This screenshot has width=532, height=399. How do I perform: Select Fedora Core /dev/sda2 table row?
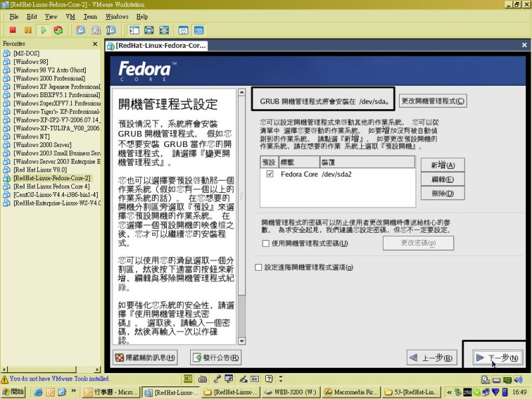[x=338, y=174]
